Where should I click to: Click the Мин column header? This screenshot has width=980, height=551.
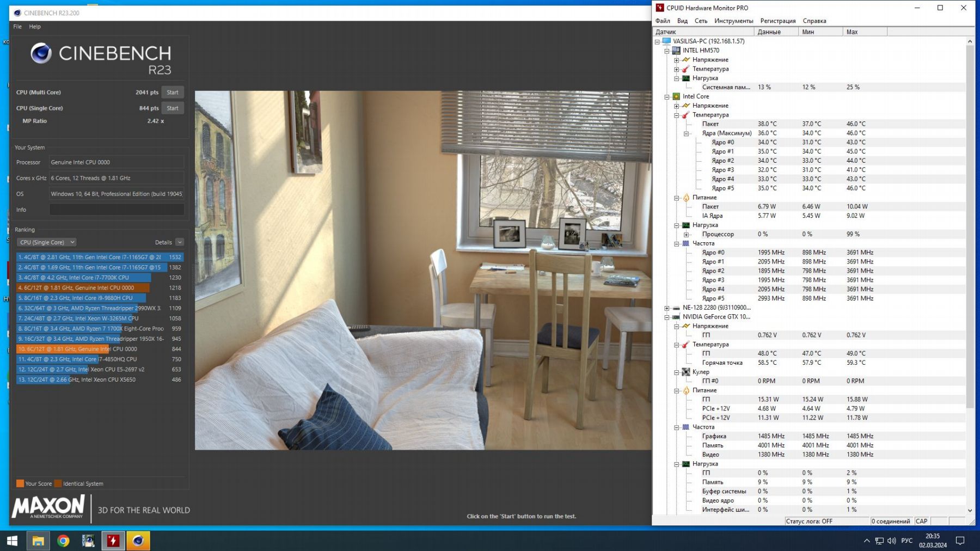820,32
